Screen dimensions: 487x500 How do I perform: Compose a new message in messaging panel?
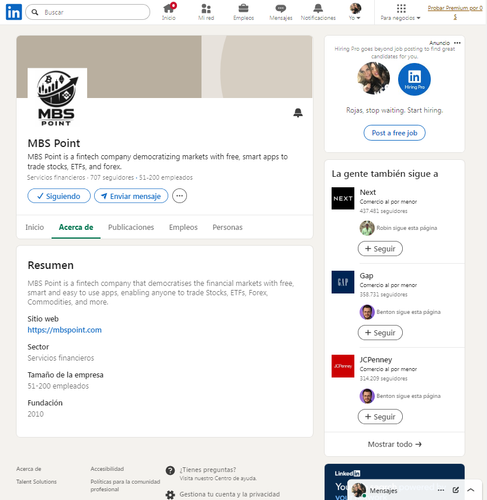[456, 490]
